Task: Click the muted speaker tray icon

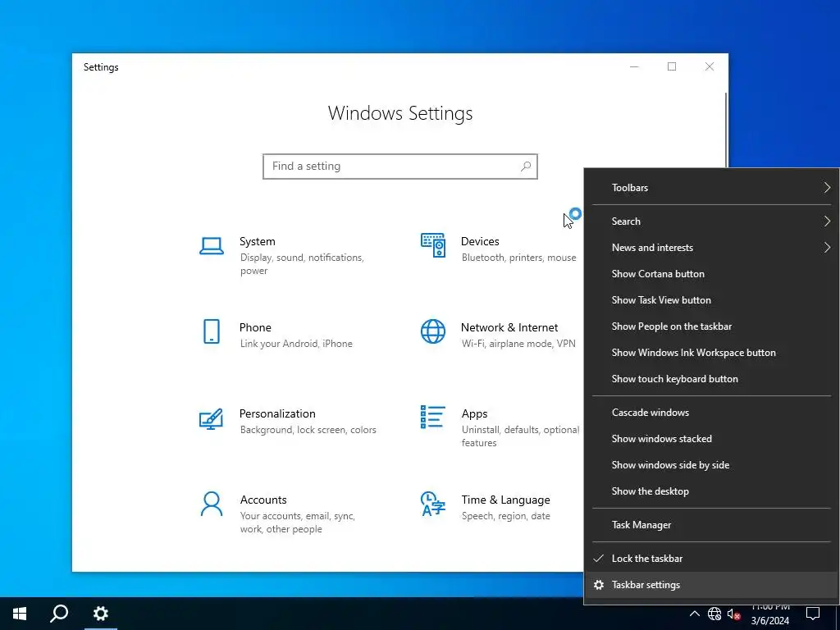Action: click(x=734, y=614)
